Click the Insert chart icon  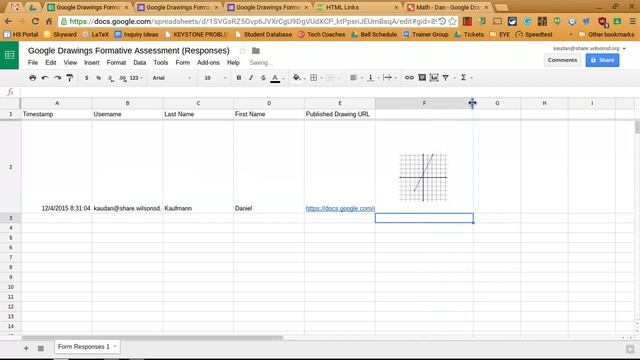click(434, 78)
